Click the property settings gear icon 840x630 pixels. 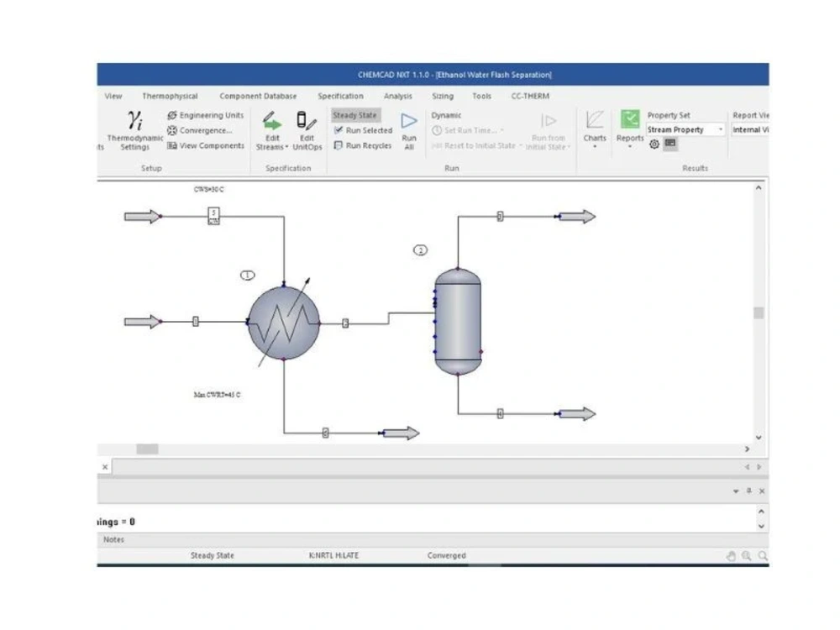pos(656,144)
